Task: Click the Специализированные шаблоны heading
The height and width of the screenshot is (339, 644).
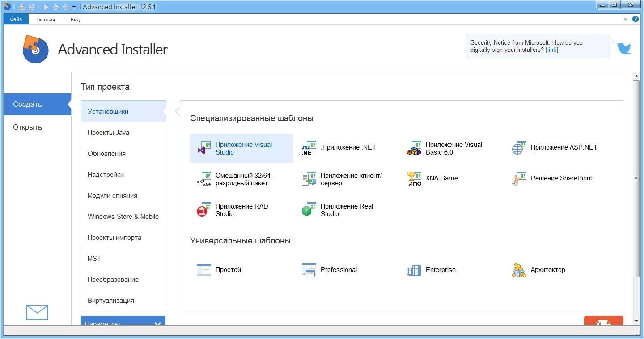Action: 252,118
